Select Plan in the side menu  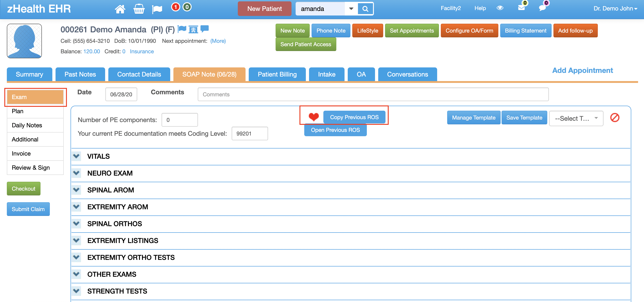(x=35, y=111)
